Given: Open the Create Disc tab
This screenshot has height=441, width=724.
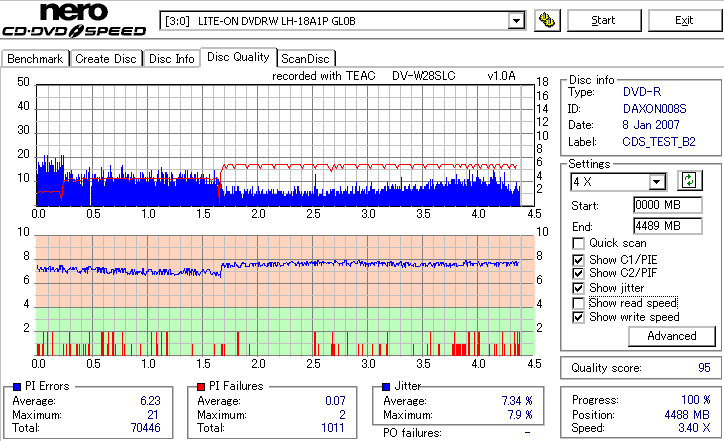Looking at the screenshot, I should click(x=106, y=59).
